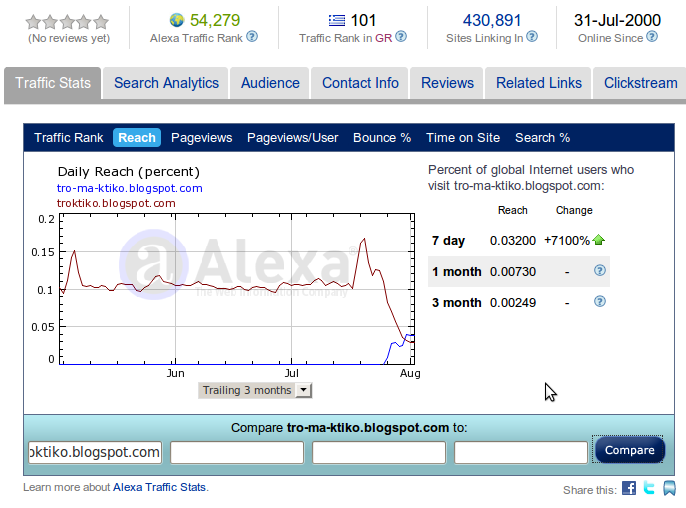Click the help icon in the 3 month row
Screen dimensions: 686x508
(x=600, y=301)
